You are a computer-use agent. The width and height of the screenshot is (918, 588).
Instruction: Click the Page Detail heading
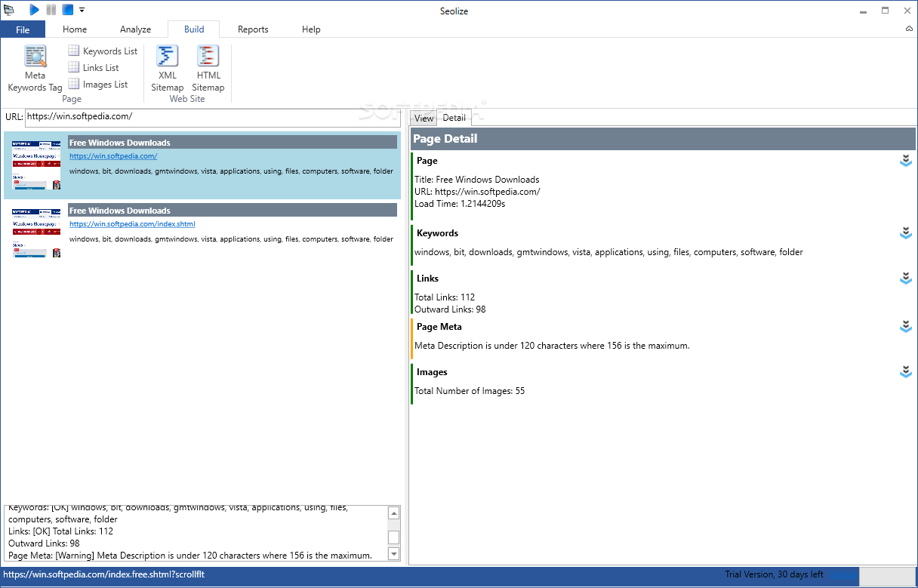click(445, 139)
